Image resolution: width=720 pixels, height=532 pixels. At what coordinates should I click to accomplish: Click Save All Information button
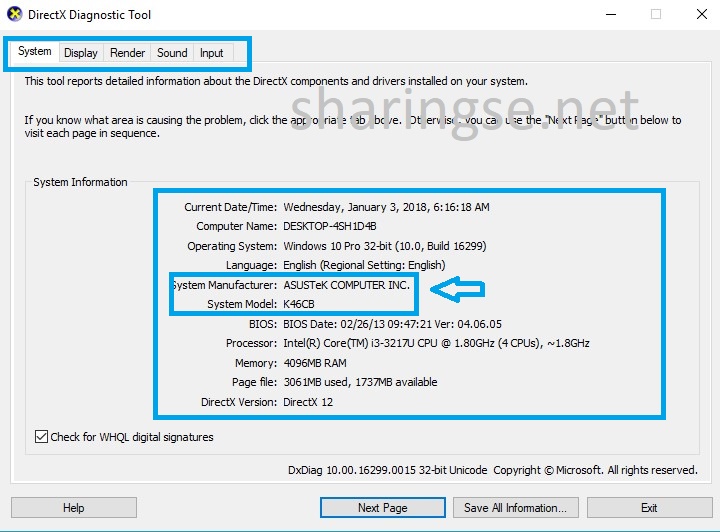click(515, 508)
